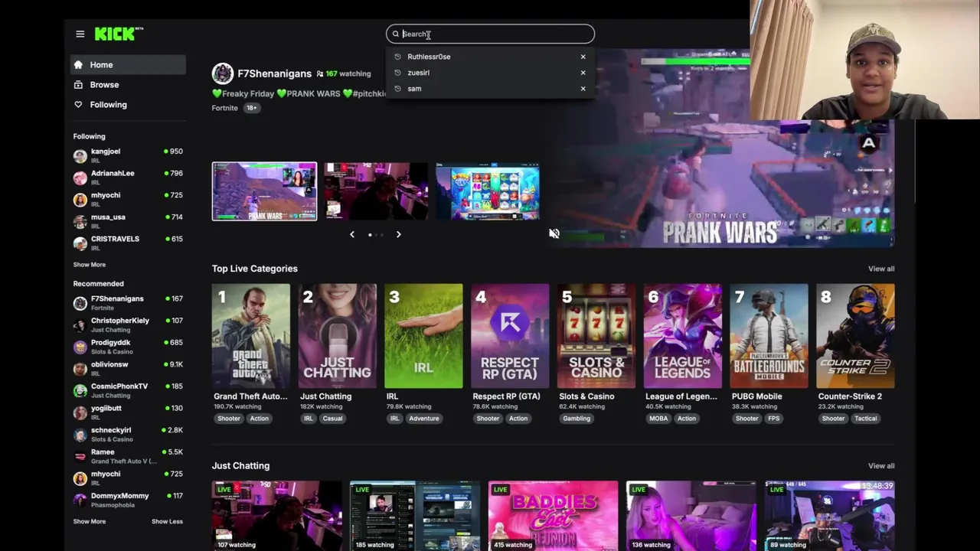Go to next carousel slide
This screenshot has height=551, width=980.
[x=398, y=234]
